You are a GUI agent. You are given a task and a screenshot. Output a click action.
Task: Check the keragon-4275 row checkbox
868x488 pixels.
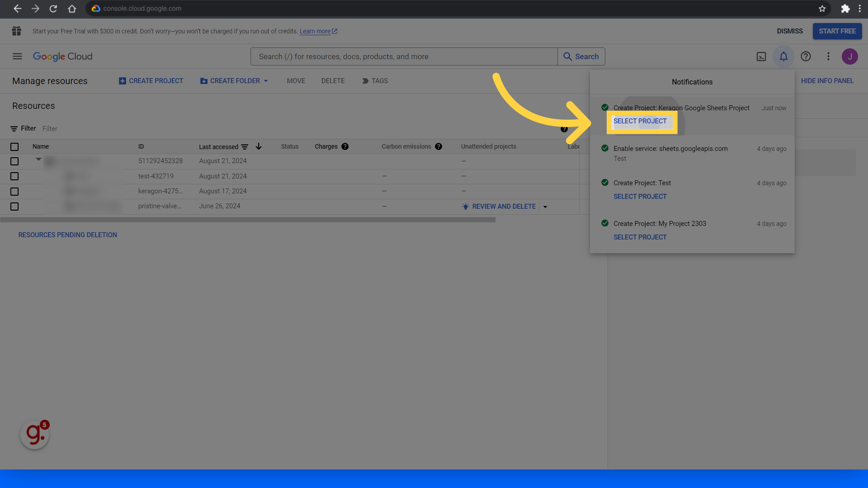point(14,192)
